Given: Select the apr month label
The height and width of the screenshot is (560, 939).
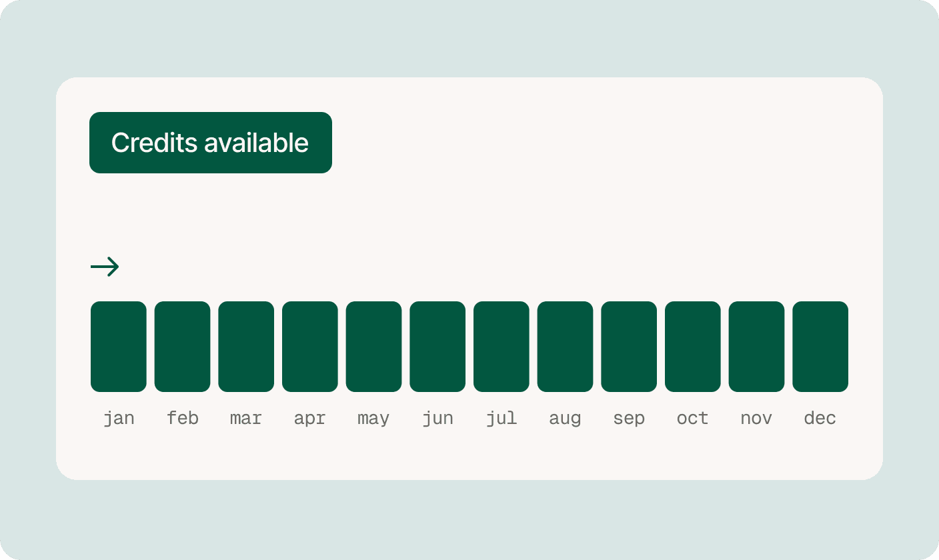Looking at the screenshot, I should 310,419.
